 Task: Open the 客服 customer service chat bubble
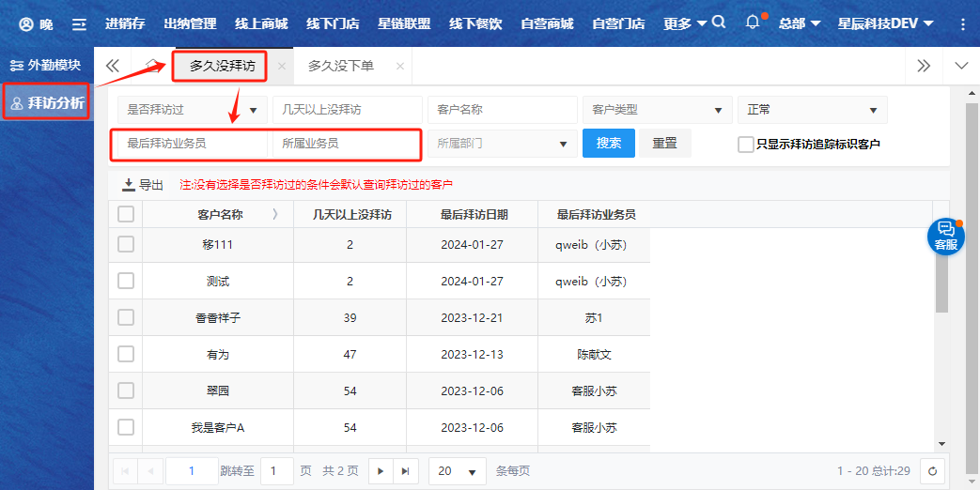946,235
